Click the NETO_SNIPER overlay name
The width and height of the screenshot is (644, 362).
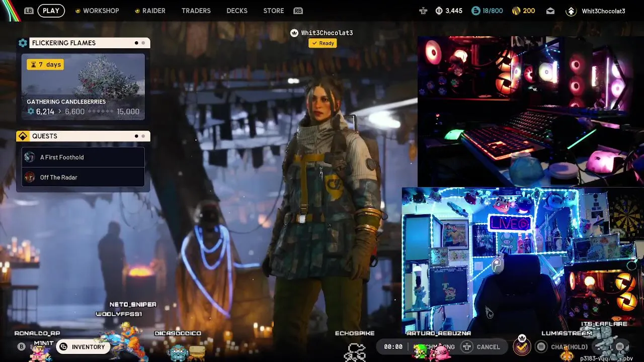133,305
